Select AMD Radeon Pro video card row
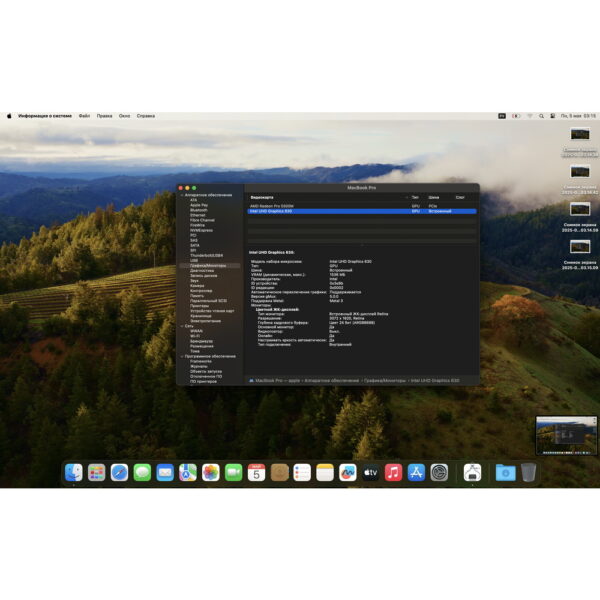 click(362, 206)
